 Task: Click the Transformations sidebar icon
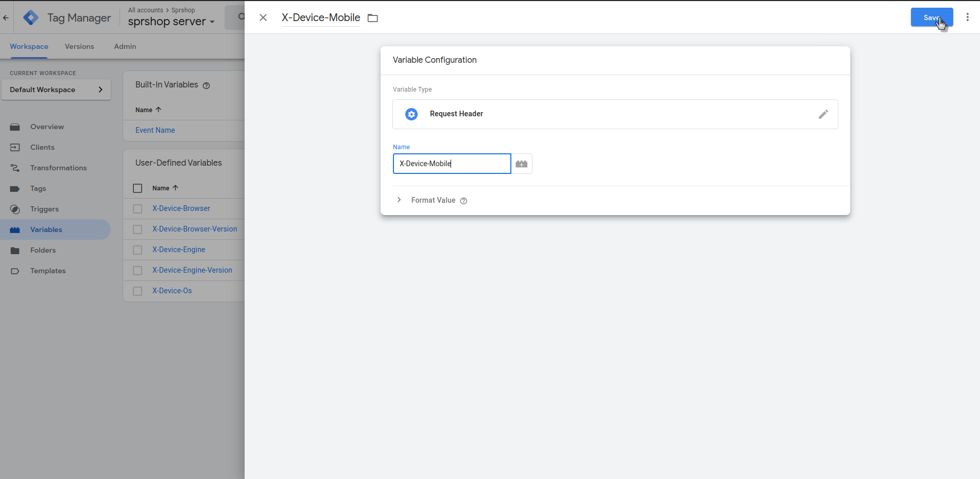pyautogui.click(x=15, y=168)
